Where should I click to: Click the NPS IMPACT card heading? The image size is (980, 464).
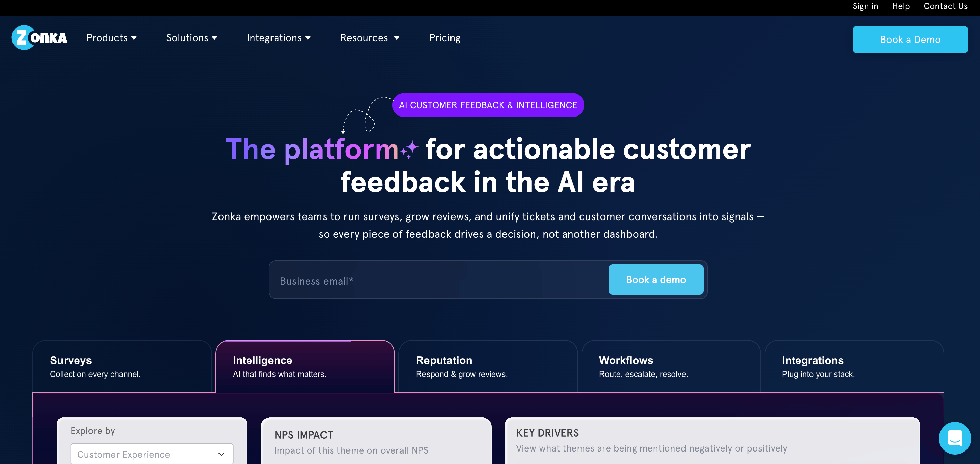click(304, 435)
